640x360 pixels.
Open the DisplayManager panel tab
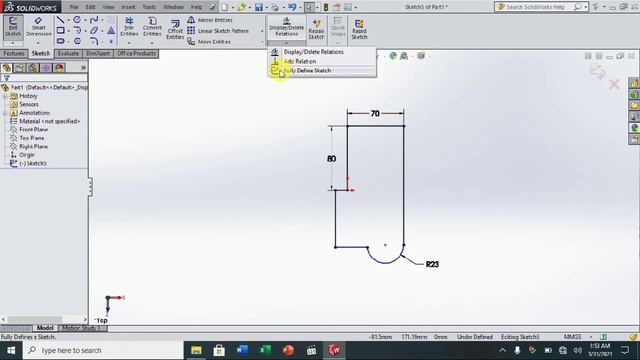tap(60, 68)
